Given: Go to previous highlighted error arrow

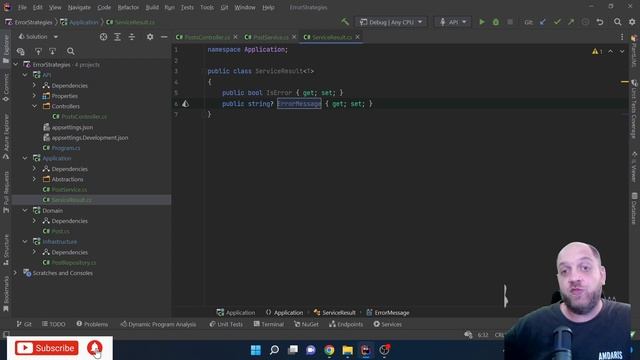Looking at the screenshot, I should (611, 51).
